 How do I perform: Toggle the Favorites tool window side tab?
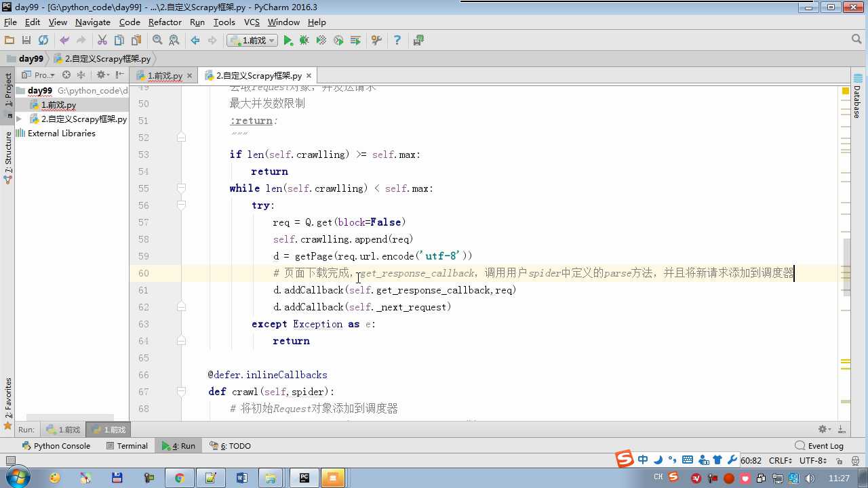point(8,404)
